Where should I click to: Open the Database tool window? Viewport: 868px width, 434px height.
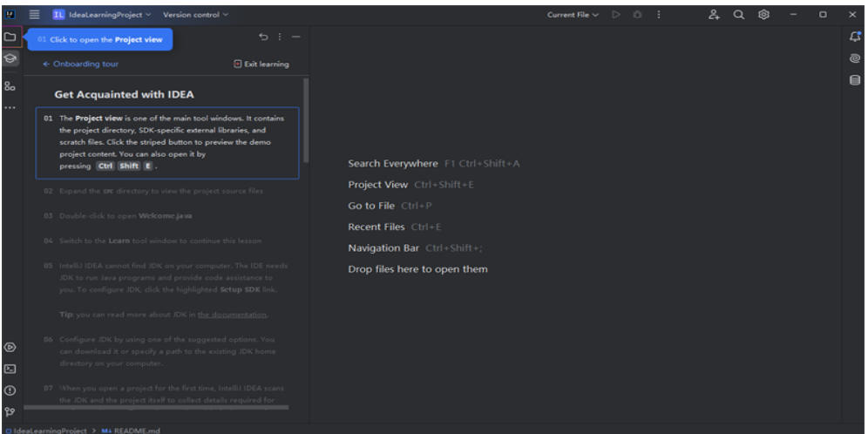[855, 80]
